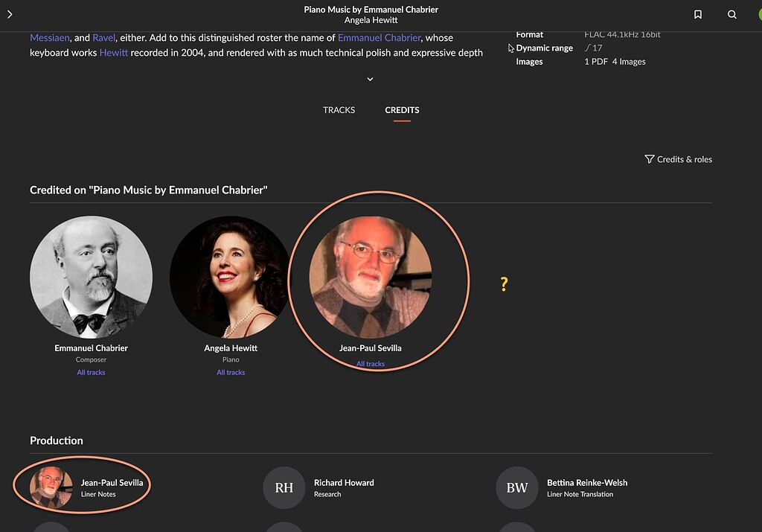Screen dimensions: 762x532
Task: Click All tracks under Angela Hewitt
Action: click(x=231, y=372)
